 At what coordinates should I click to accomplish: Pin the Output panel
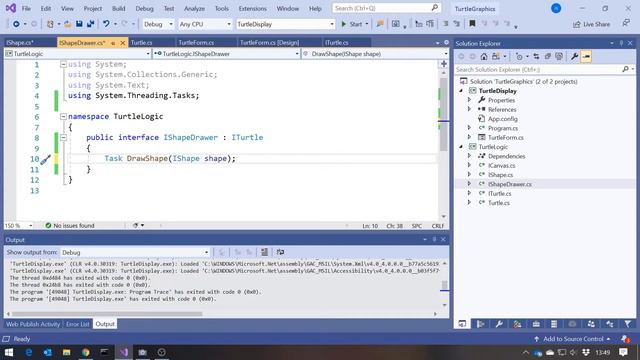point(434,240)
